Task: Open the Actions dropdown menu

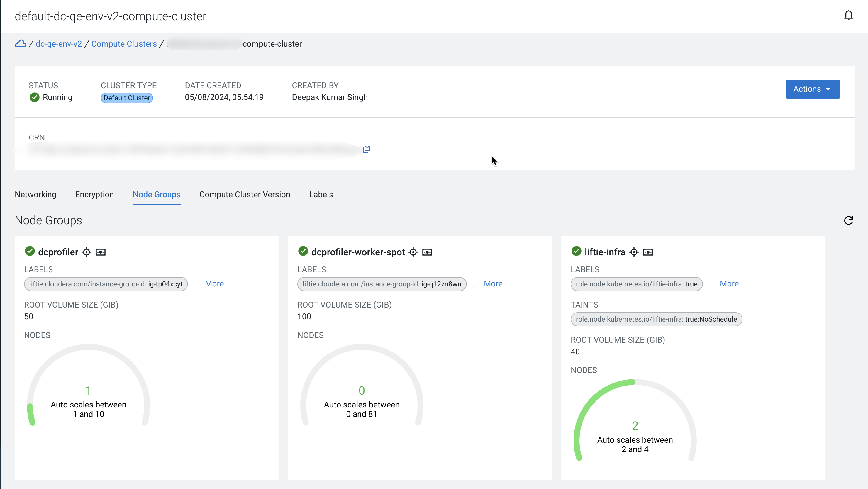Action: (x=812, y=89)
